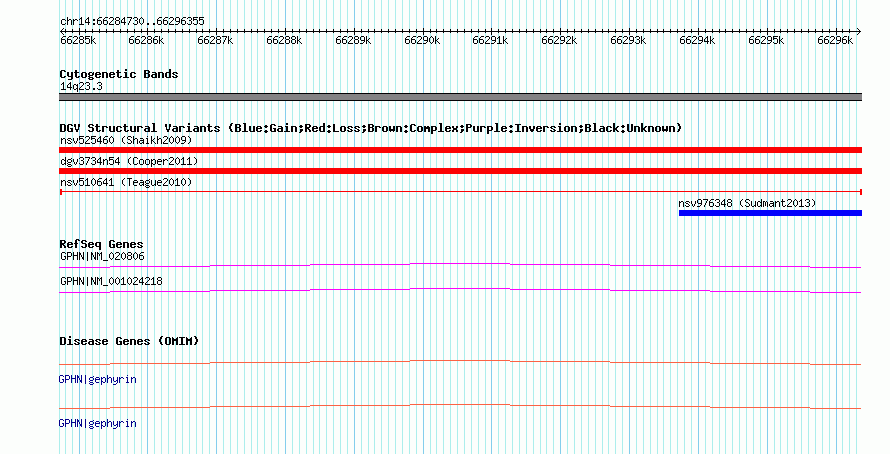Select the red loss bar for dgv3734n54
This screenshot has width=890, height=454.
(x=460, y=171)
